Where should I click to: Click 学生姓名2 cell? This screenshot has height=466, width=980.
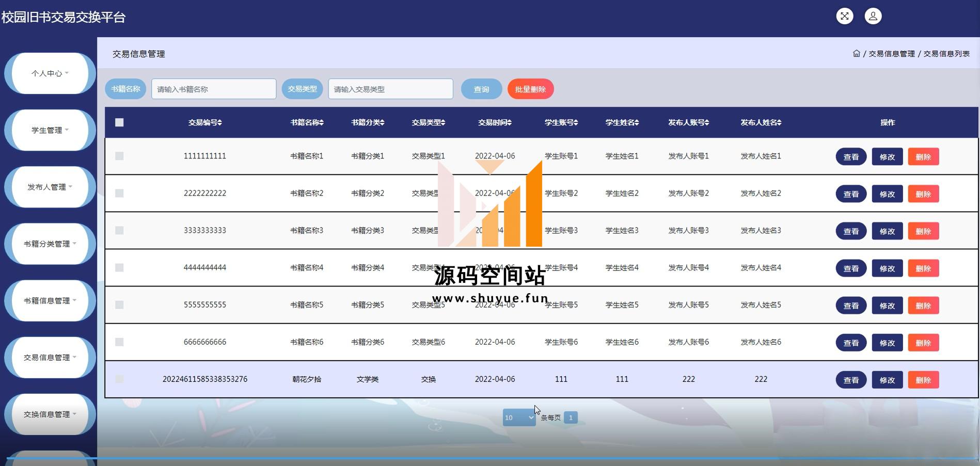click(622, 193)
